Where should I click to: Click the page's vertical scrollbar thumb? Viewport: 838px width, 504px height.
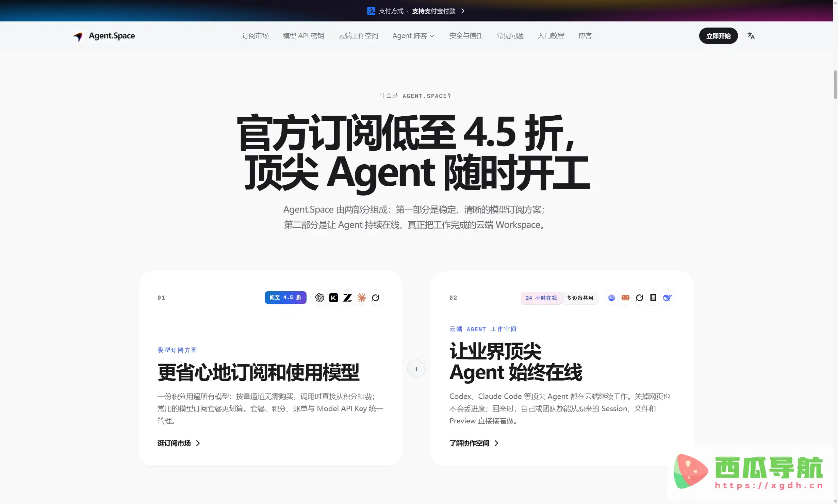tap(835, 85)
